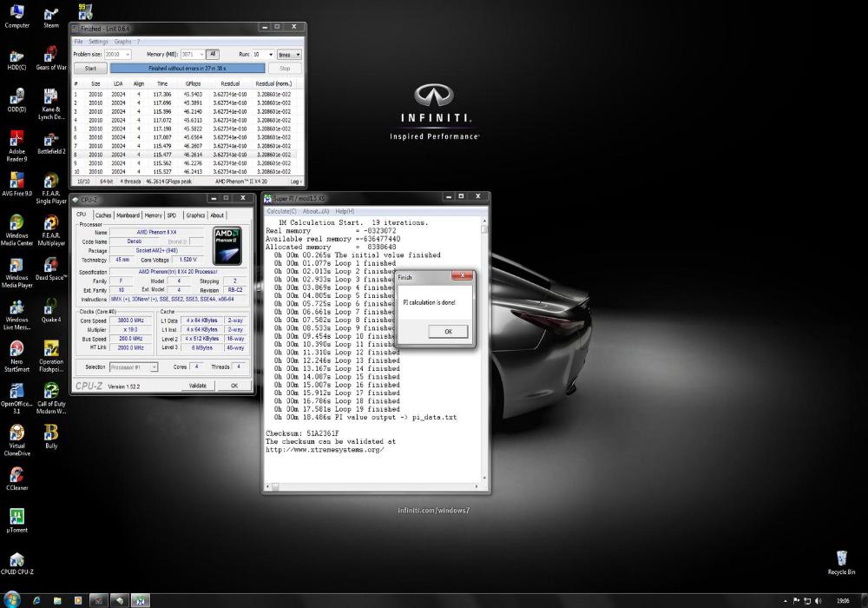Switch to the Caches tab in CPU-Z
This screenshot has width=868, height=608.
click(103, 215)
